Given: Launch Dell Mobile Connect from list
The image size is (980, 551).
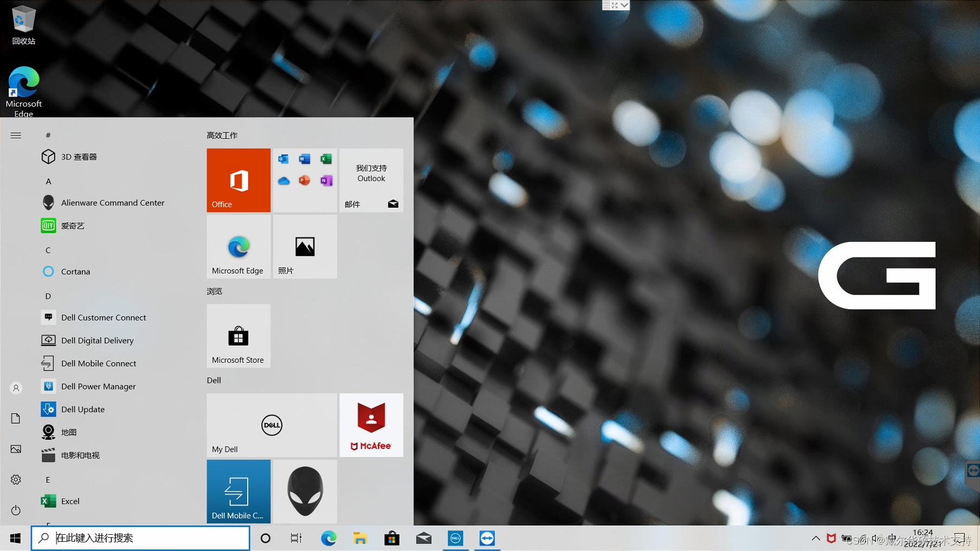Looking at the screenshot, I should (x=114, y=363).
